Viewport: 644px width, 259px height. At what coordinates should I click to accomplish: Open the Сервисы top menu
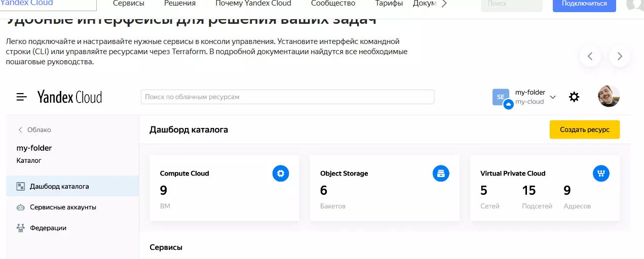click(129, 4)
